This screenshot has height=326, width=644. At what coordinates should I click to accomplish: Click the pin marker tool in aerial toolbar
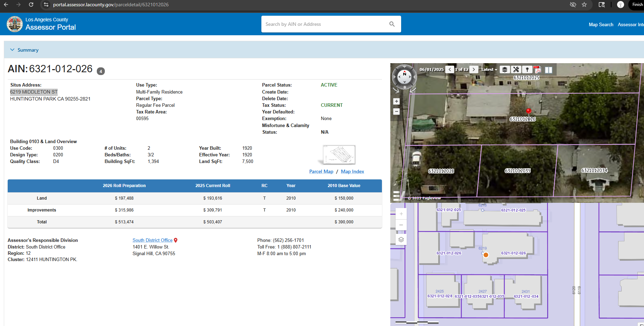tap(527, 70)
